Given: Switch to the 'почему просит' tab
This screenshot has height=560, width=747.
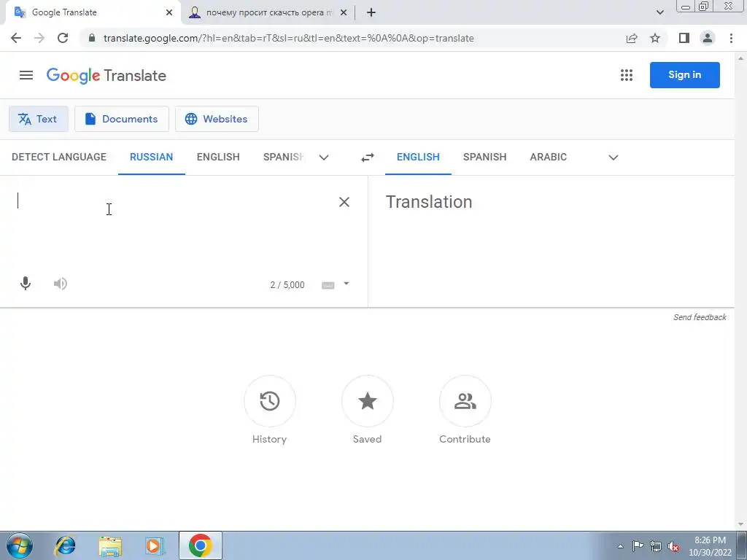Looking at the screenshot, I should (269, 12).
